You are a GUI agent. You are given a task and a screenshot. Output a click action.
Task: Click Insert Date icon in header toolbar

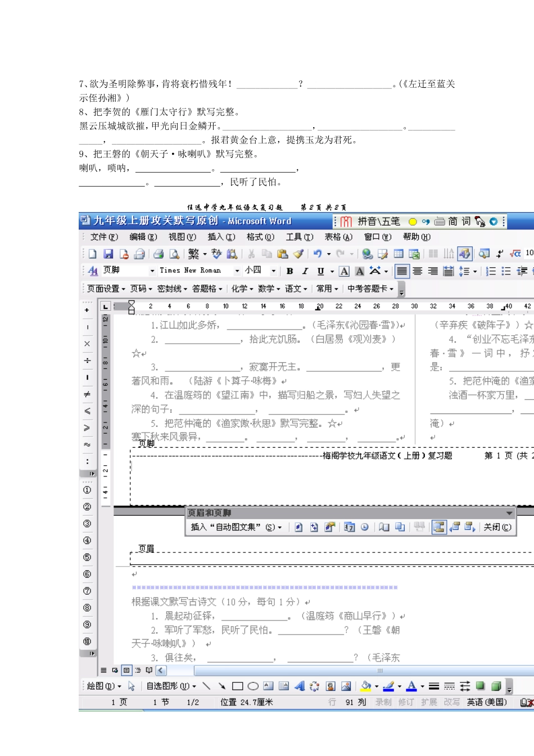tap(349, 527)
